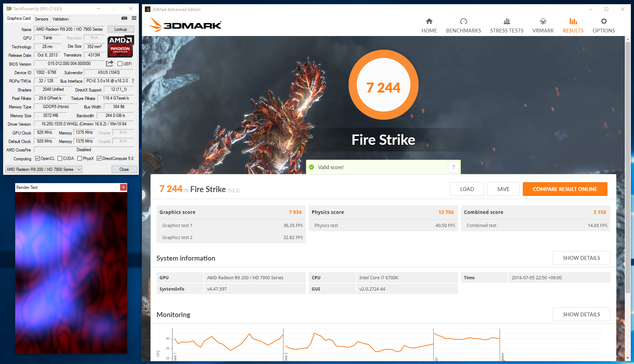Click Graphics test 1 row
This screenshot has width=634, height=364.
[x=231, y=225]
